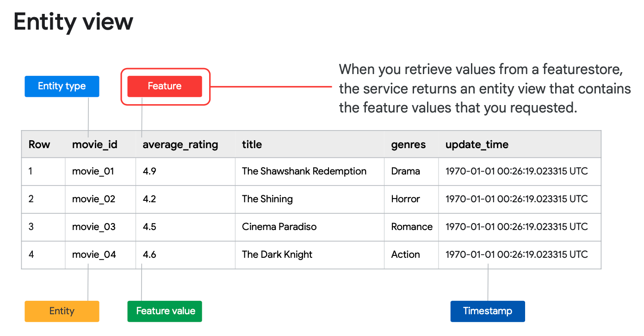The height and width of the screenshot is (336, 644).
Task: Click The Shawshank Redemption title cell
Action: click(304, 171)
